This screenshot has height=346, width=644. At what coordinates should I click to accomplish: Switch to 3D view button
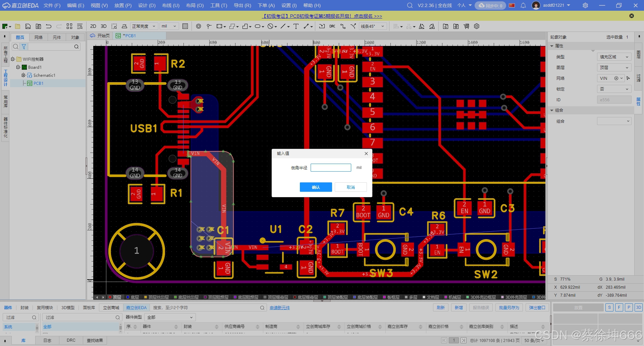click(104, 26)
